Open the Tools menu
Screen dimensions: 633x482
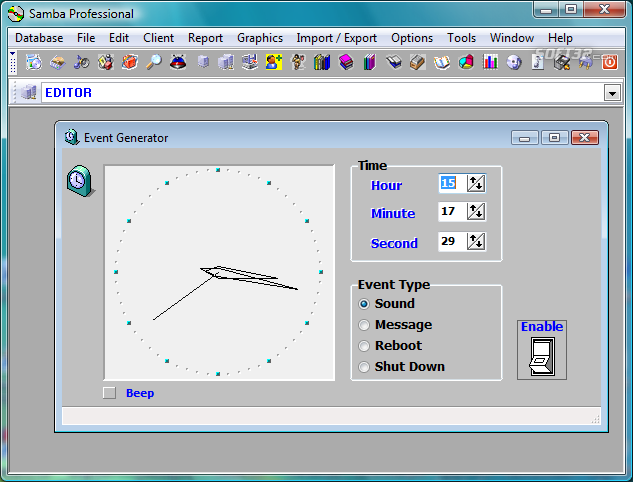461,38
